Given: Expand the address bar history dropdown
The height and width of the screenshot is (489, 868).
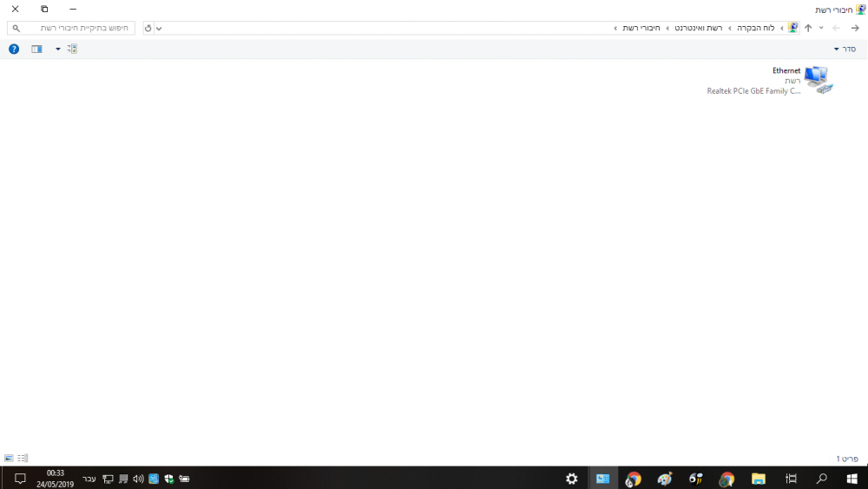Looking at the screenshot, I should [x=159, y=29].
